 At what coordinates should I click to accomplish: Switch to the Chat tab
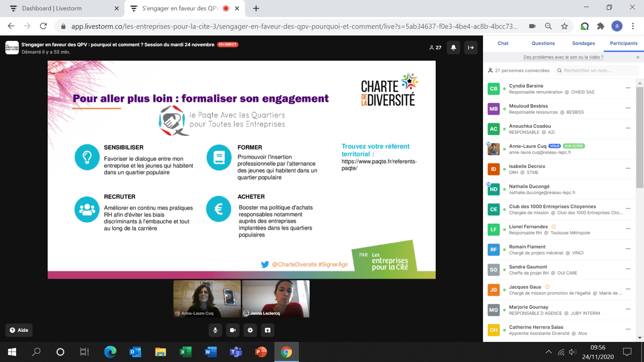coord(503,43)
